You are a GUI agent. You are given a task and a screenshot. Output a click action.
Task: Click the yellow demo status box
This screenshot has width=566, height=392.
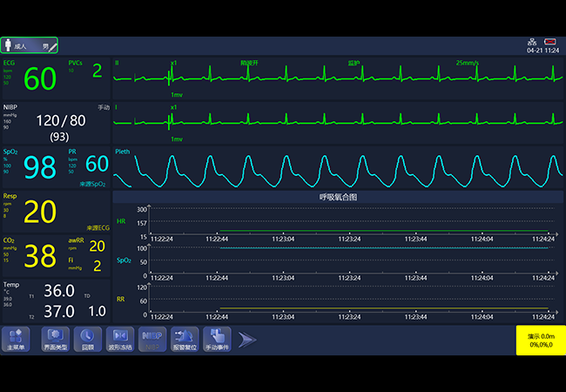point(541,340)
